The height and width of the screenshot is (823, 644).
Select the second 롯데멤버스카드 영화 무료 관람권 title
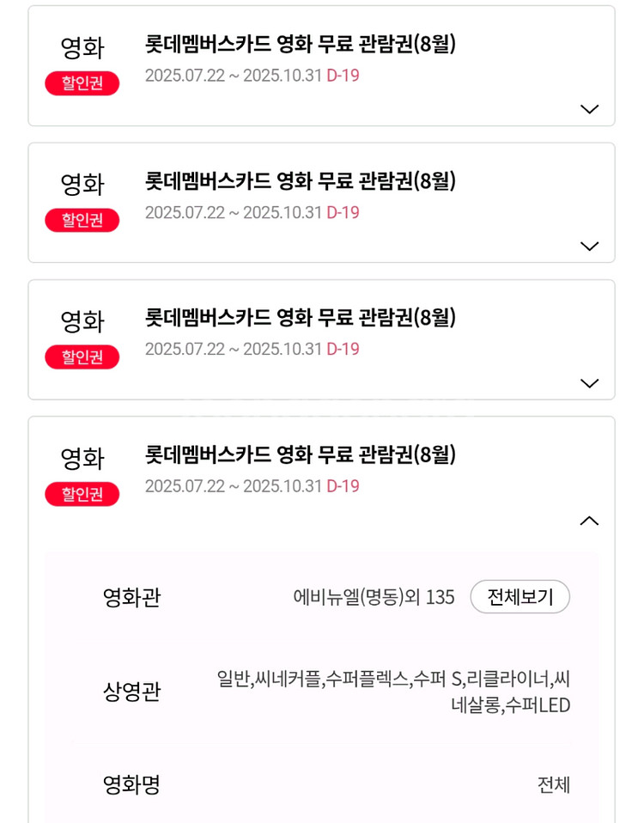[301, 181]
